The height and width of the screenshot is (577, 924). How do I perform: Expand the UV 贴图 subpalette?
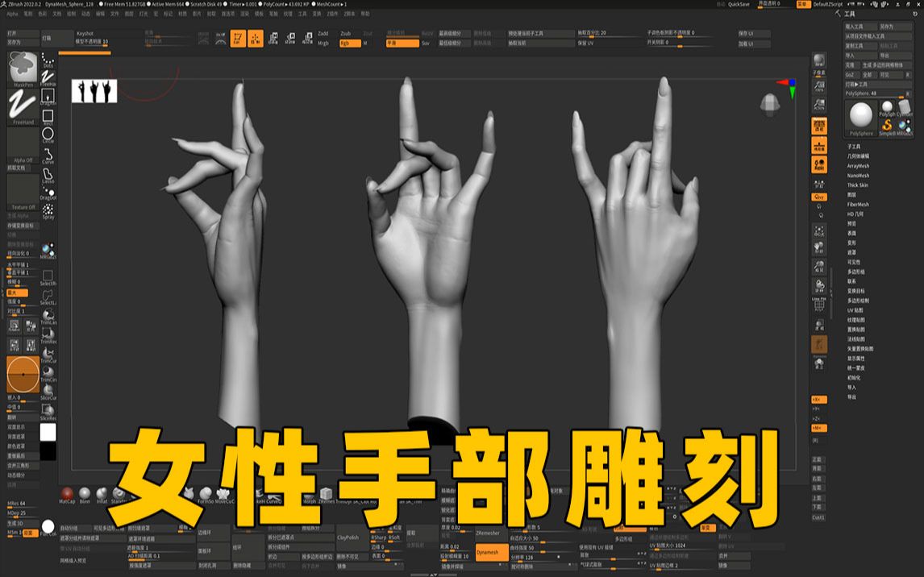(855, 310)
